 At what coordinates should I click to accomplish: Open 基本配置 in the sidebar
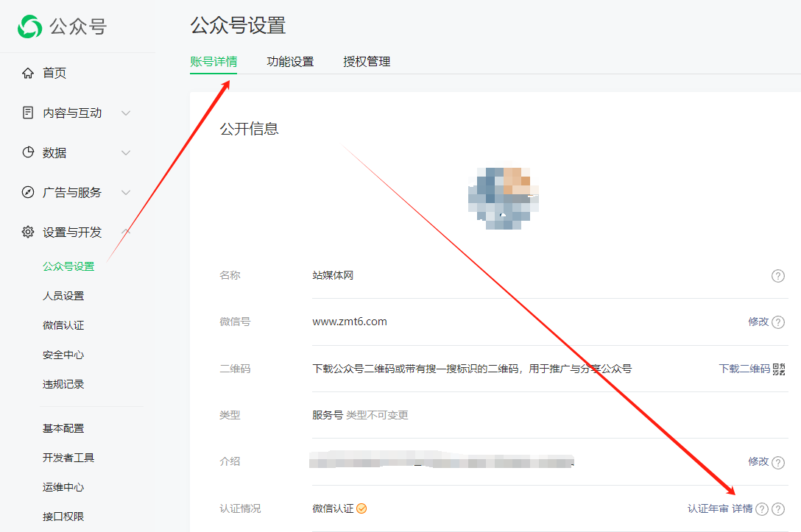click(x=63, y=428)
